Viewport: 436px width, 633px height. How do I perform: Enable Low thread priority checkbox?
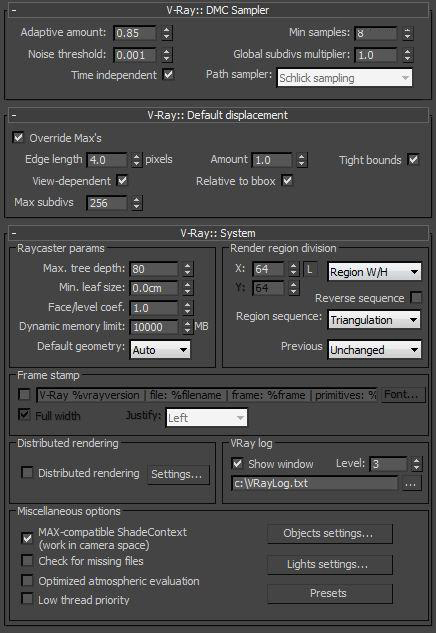coord(27,598)
